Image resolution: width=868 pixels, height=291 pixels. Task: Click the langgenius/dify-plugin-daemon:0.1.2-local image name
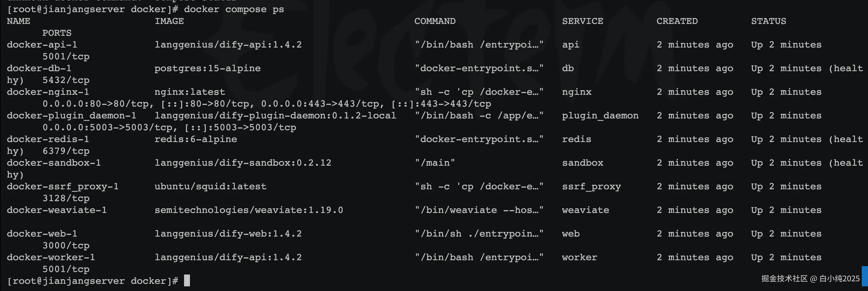pyautogui.click(x=275, y=116)
